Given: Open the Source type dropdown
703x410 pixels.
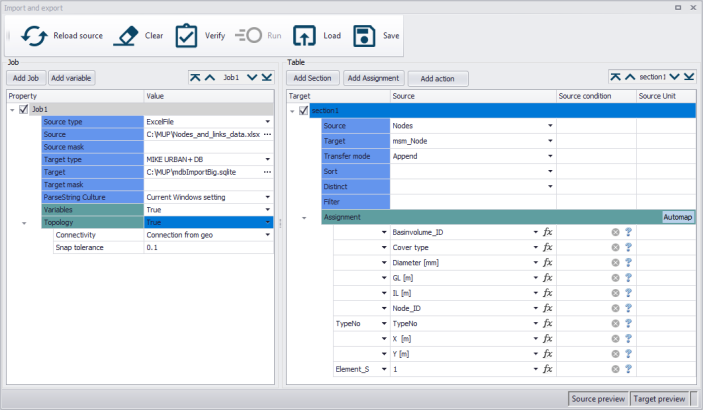Looking at the screenshot, I should tap(268, 122).
